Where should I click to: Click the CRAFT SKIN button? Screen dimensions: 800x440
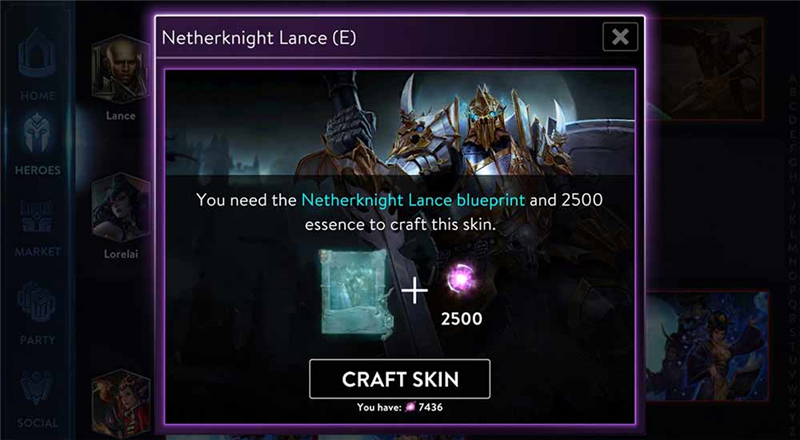point(399,379)
